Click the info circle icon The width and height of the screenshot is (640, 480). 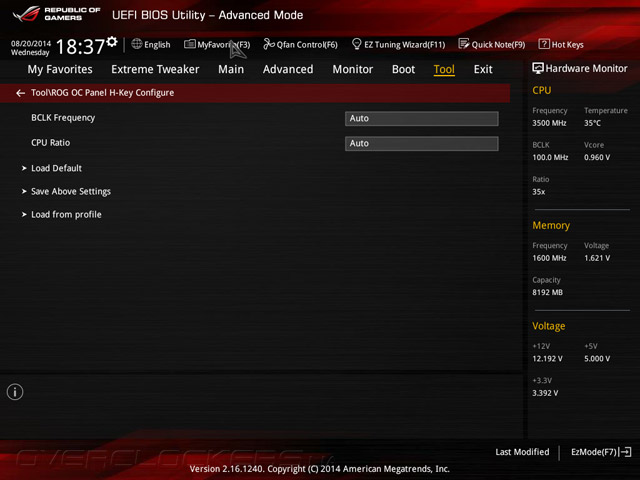click(15, 392)
